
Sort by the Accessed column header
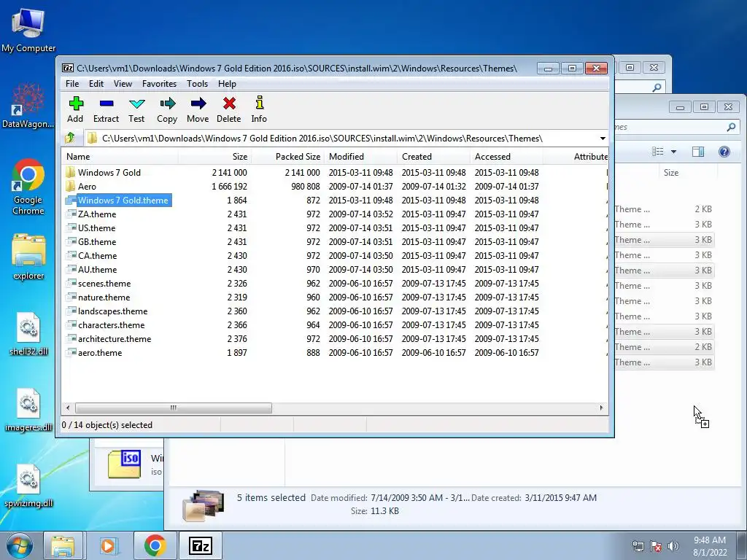pyautogui.click(x=506, y=157)
